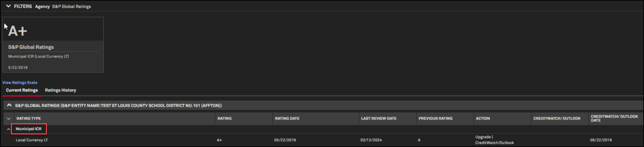Click the Rating column header
644x147 pixels.
[x=225, y=118]
